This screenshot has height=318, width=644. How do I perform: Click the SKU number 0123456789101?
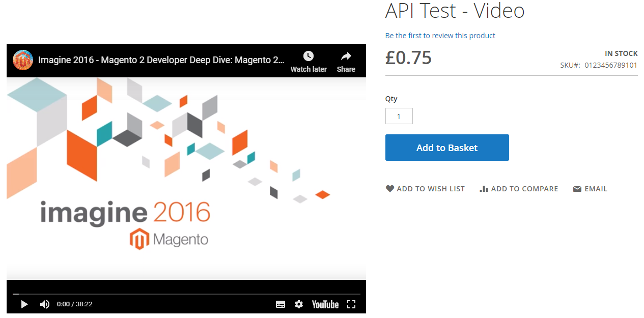pyautogui.click(x=611, y=65)
